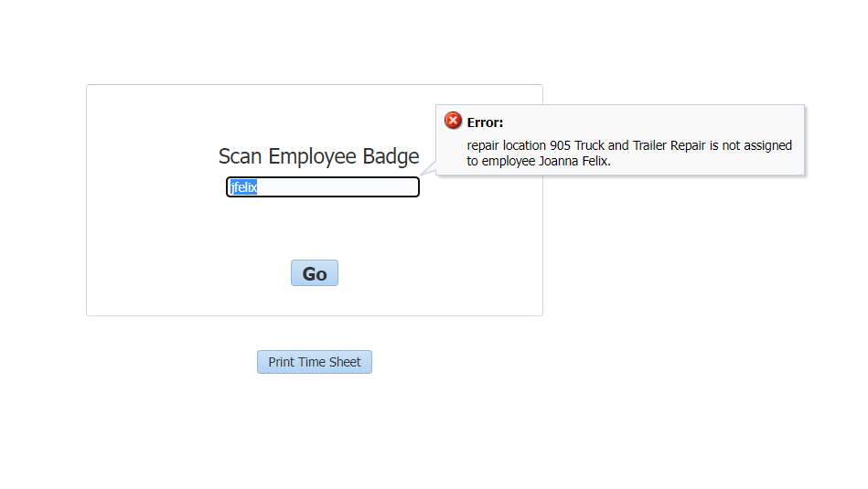868x489 pixels.
Task: Click the Scan Employee Badge heading
Action: 319,156
